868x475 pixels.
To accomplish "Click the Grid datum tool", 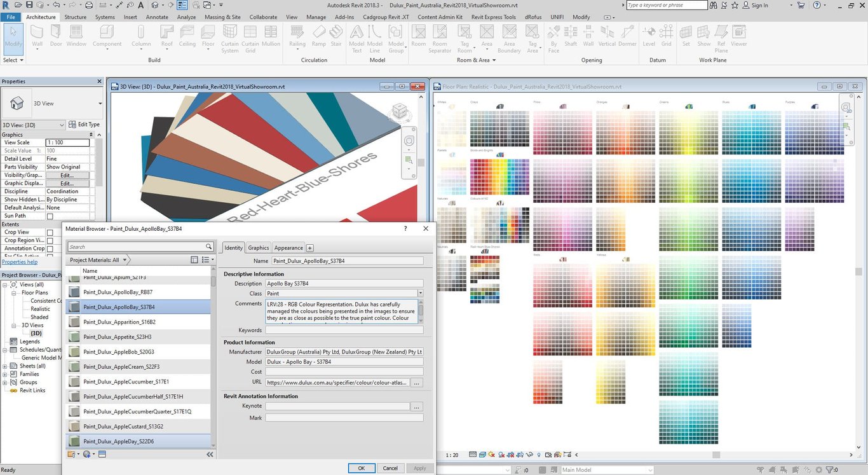I will (666, 37).
